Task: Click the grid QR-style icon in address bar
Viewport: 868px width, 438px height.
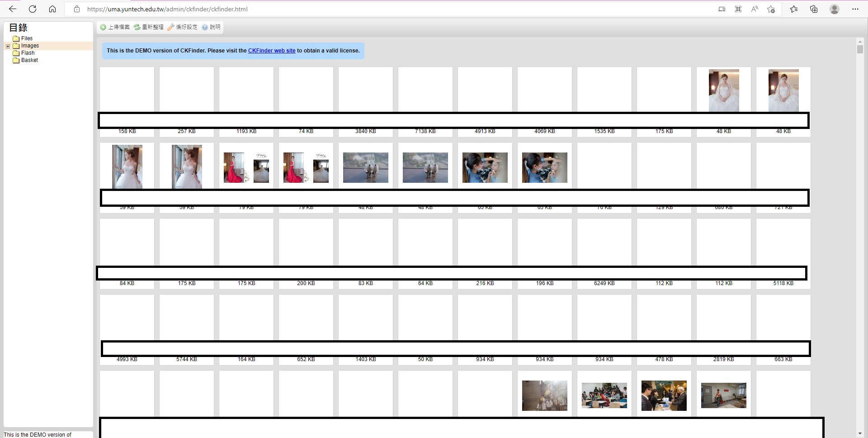Action: pyautogui.click(x=738, y=9)
